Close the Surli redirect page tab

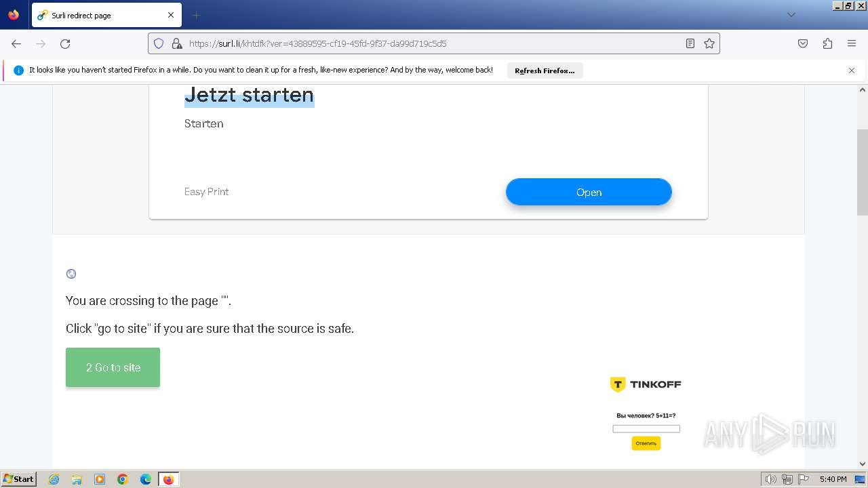coord(171,15)
